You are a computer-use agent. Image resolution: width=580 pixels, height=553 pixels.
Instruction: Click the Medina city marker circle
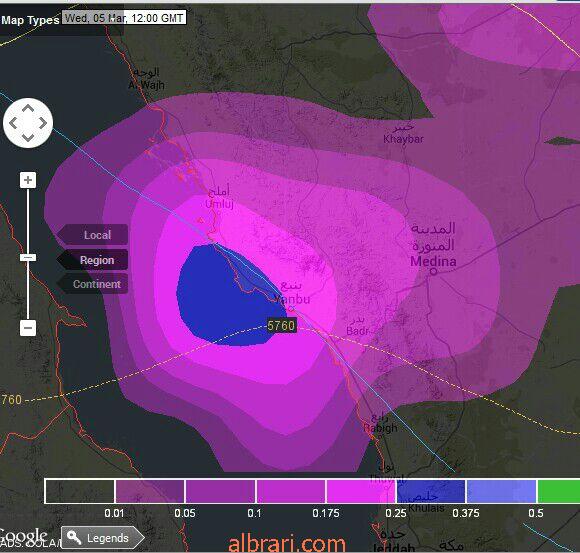tap(433, 271)
